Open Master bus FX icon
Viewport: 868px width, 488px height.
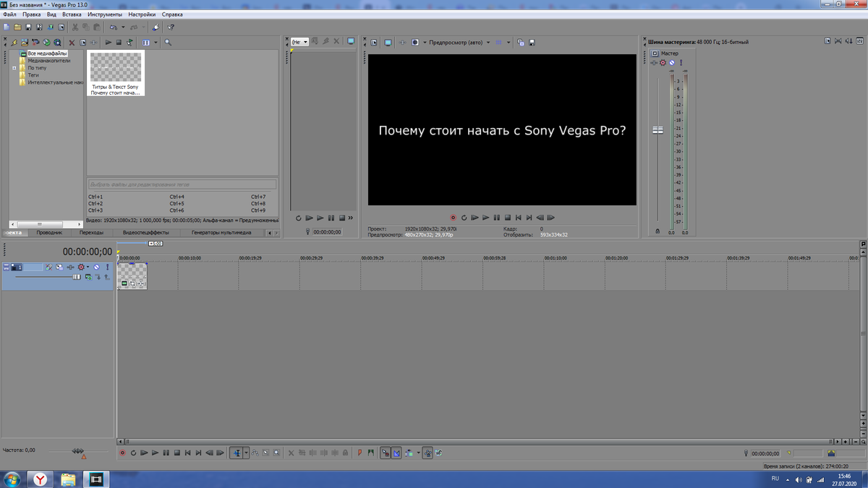pos(654,63)
